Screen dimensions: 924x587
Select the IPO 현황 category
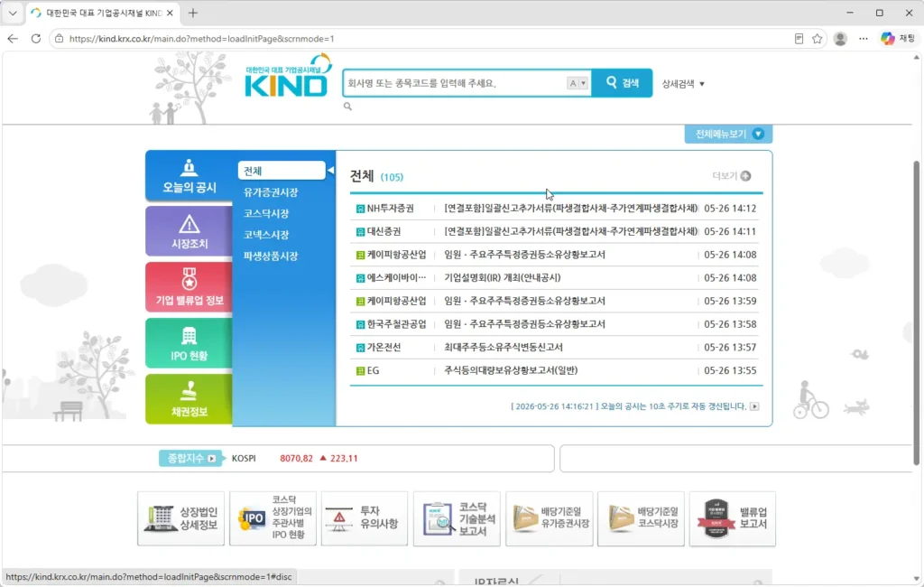pyautogui.click(x=189, y=343)
